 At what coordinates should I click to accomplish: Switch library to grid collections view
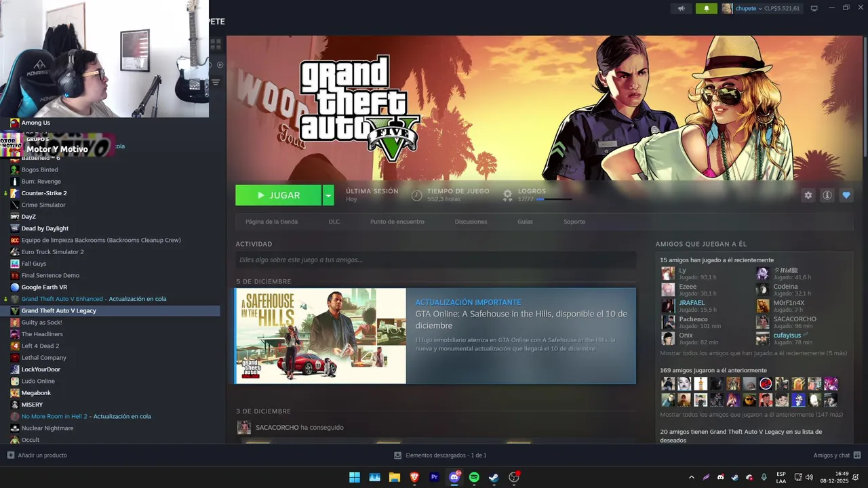pos(216,45)
